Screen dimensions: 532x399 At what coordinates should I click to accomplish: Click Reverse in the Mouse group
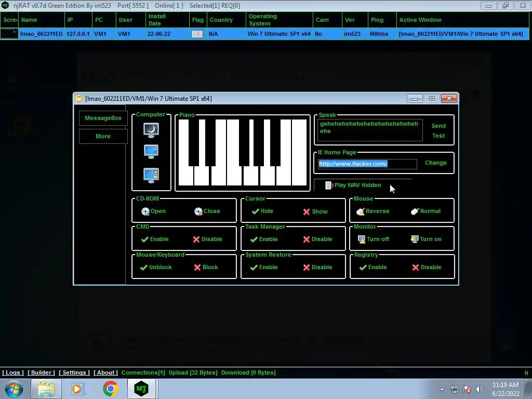coord(373,211)
